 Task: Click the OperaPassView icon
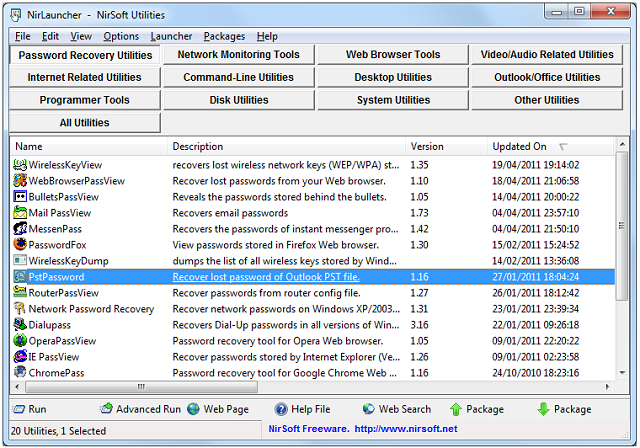point(20,341)
